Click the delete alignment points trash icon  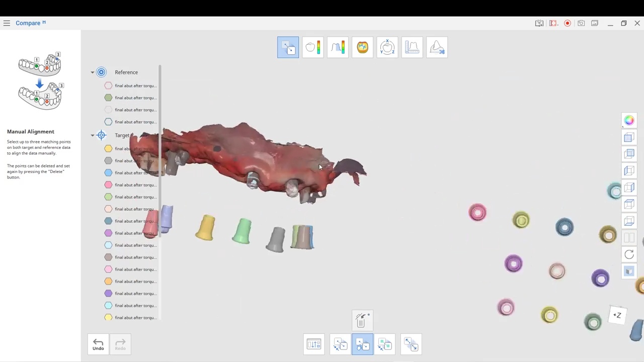(361, 320)
